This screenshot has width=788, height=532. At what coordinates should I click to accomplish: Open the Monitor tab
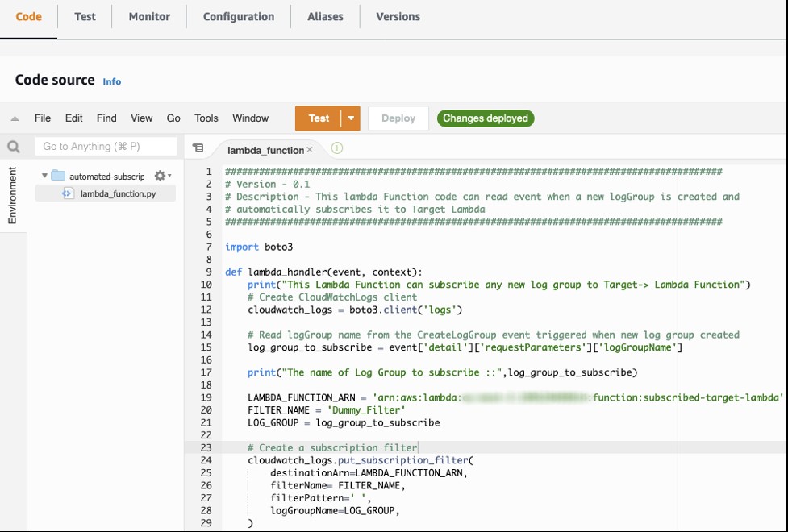149,17
